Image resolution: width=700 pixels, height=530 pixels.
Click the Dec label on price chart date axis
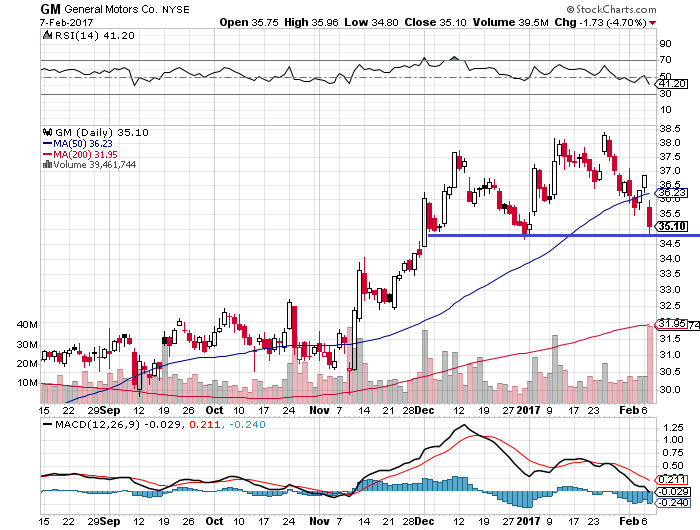click(424, 410)
